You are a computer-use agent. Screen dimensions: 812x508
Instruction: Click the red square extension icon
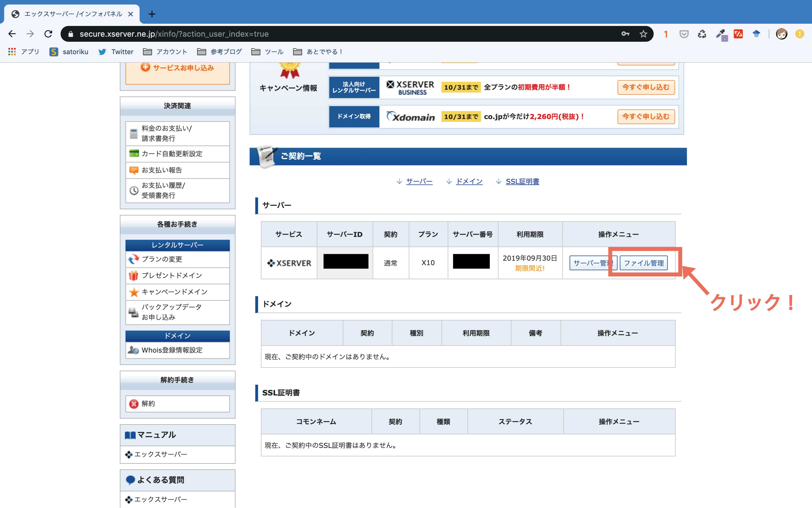[738, 34]
